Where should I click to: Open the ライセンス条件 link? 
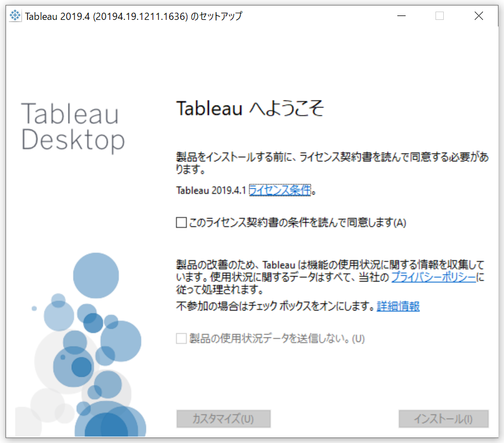[x=280, y=190]
